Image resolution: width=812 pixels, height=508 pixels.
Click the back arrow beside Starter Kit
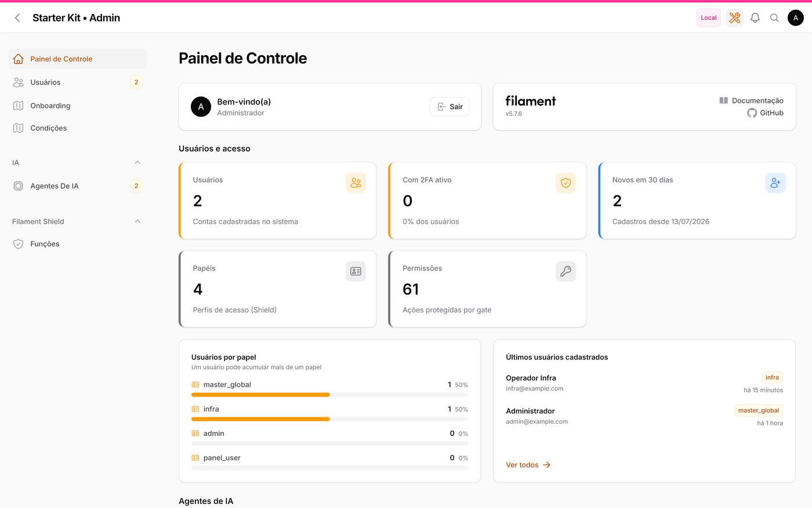17,18
